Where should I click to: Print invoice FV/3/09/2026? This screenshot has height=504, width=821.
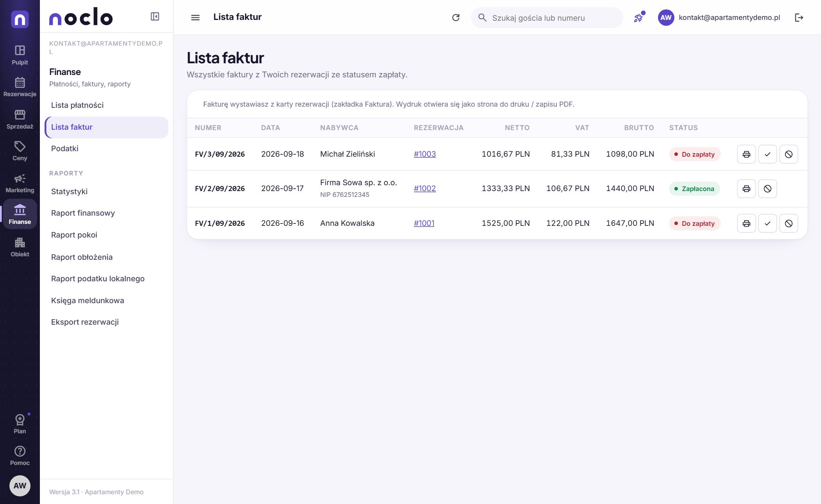point(746,154)
